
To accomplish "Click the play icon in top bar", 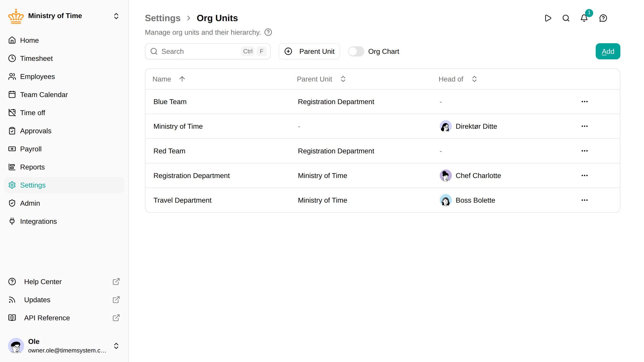I will click(x=548, y=18).
